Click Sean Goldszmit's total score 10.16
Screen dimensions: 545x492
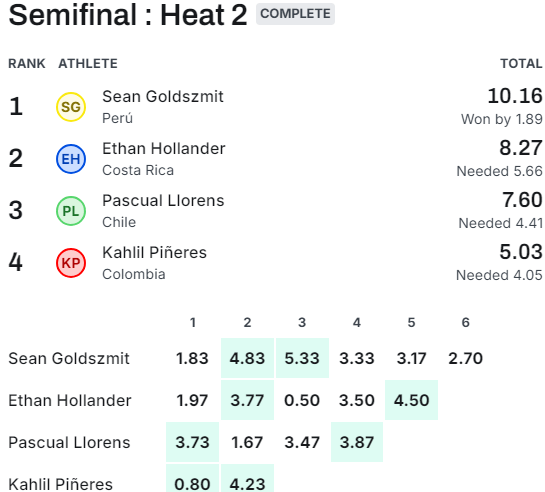[515, 96]
